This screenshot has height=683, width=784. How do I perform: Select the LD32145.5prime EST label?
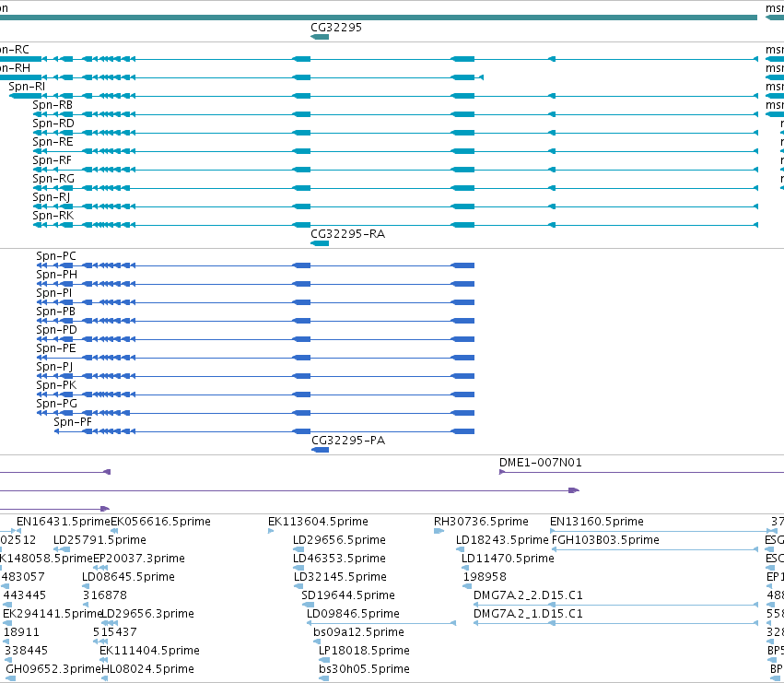coord(340,577)
